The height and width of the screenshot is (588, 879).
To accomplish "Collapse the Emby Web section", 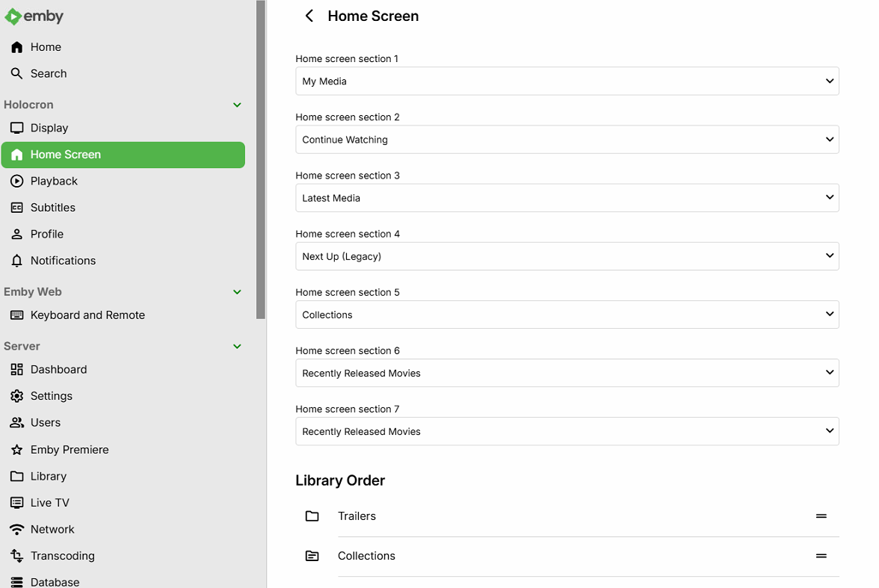I will (237, 292).
